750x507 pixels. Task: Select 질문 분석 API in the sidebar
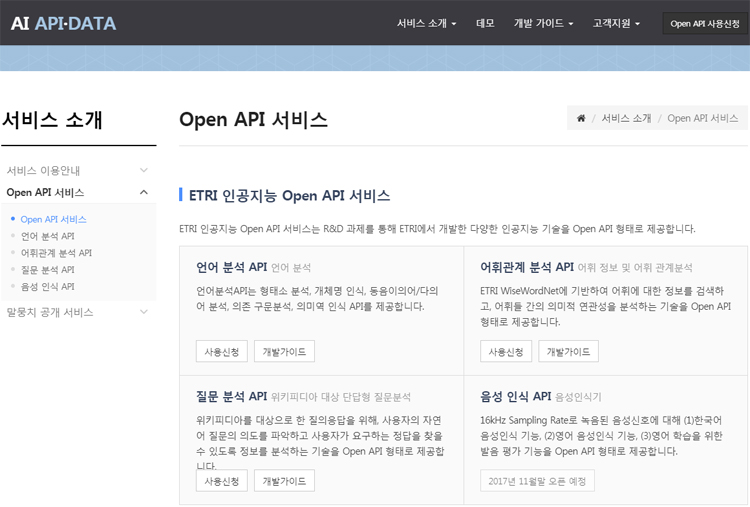click(x=47, y=269)
